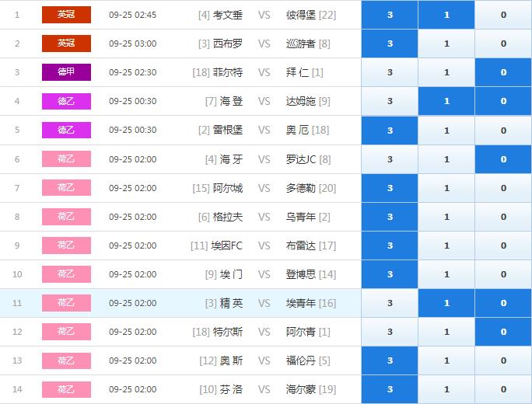Toggle 1 in row 1 考文垂 match

coord(446,15)
